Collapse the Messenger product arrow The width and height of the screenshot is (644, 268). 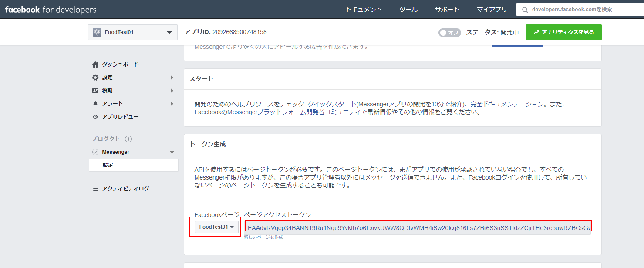pyautogui.click(x=172, y=152)
